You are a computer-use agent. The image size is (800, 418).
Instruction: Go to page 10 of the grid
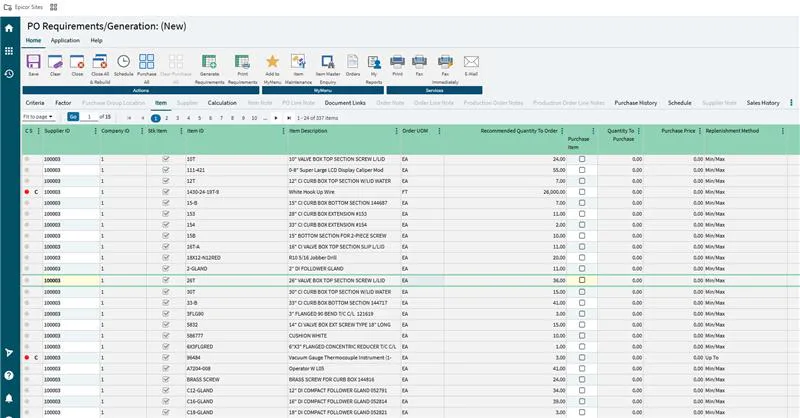click(x=254, y=118)
